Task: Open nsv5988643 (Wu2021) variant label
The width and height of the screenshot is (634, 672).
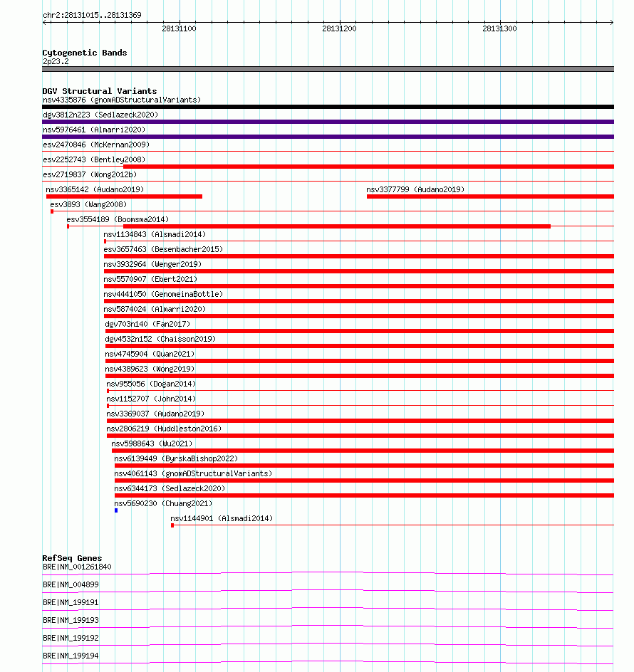Action: point(152,444)
